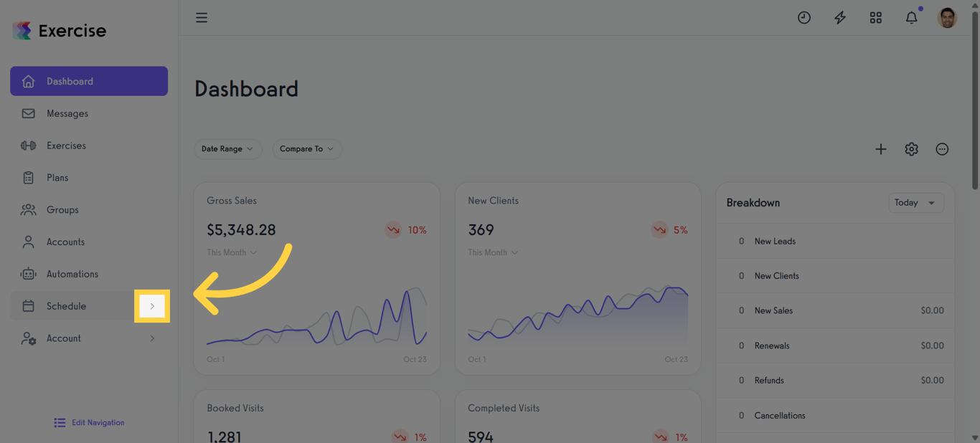The height and width of the screenshot is (443, 980).
Task: Open the notifications bell
Action: (911, 18)
